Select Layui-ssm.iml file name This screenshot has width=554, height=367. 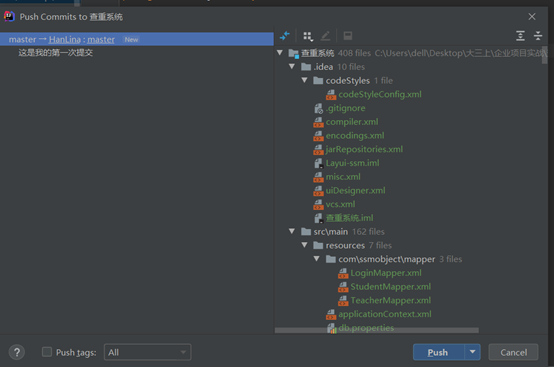point(353,163)
